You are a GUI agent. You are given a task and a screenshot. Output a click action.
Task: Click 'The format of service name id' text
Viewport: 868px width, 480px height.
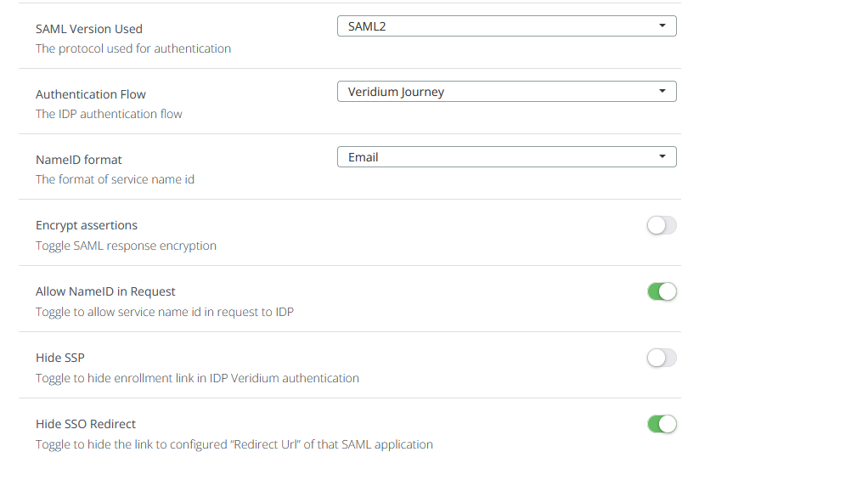115,179
